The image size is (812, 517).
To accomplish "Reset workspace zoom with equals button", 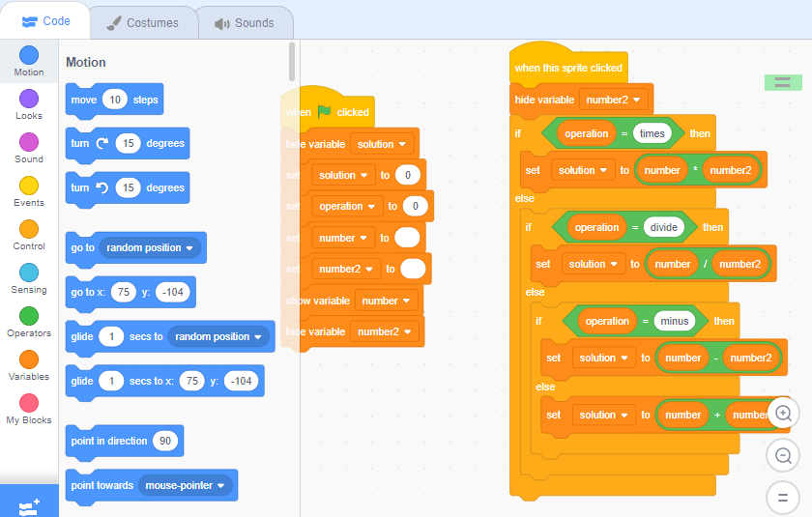I will [783, 498].
